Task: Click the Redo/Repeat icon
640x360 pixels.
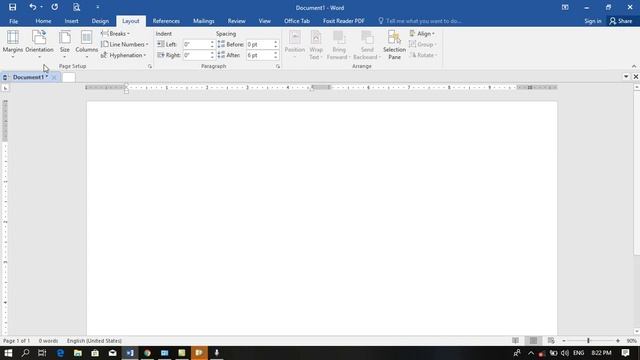Action: (x=55, y=7)
